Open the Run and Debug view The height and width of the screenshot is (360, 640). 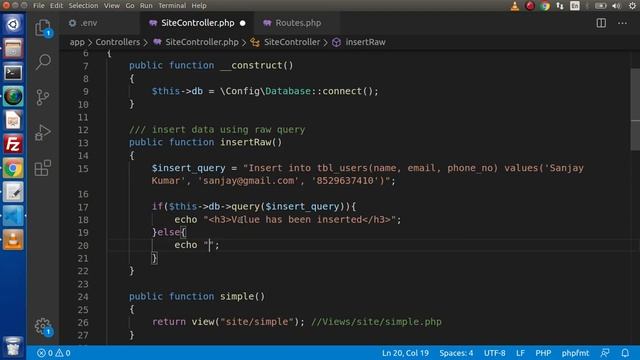tap(43, 132)
